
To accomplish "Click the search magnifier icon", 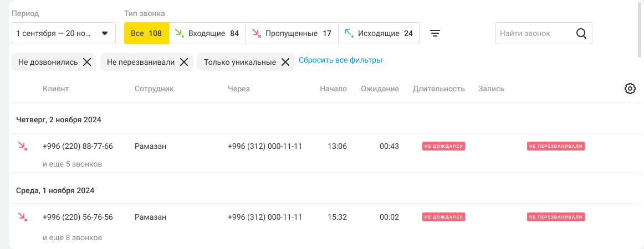I will [x=581, y=33].
